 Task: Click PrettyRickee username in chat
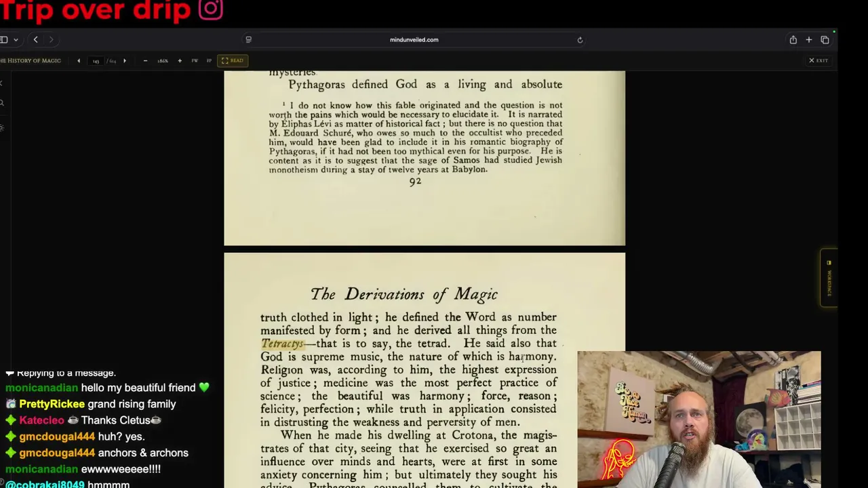tap(52, 404)
